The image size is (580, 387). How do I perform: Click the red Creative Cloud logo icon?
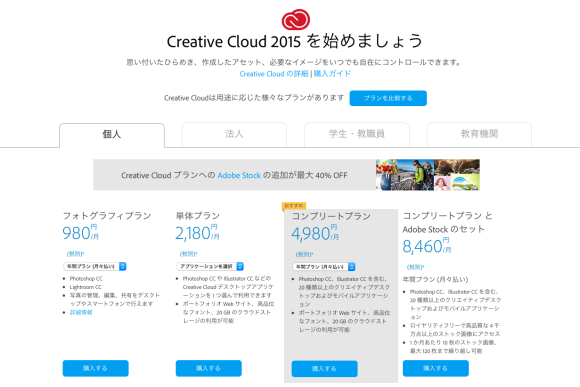click(296, 20)
